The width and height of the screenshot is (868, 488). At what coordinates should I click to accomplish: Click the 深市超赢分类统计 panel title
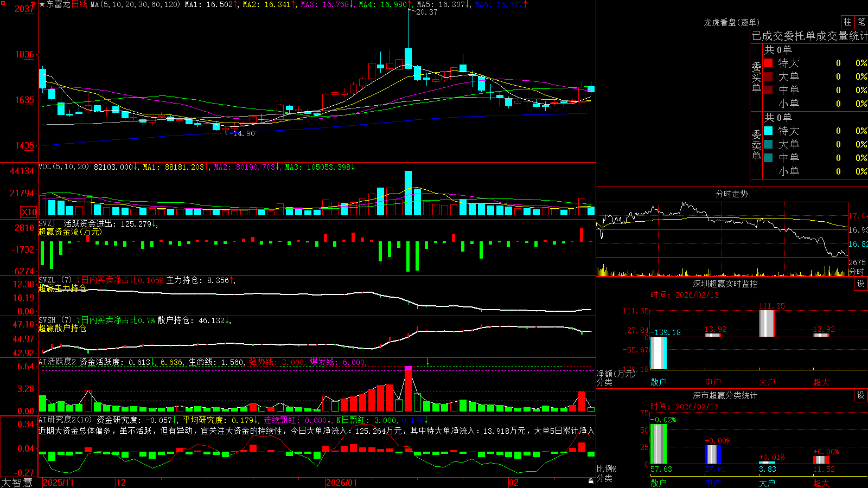(x=725, y=395)
